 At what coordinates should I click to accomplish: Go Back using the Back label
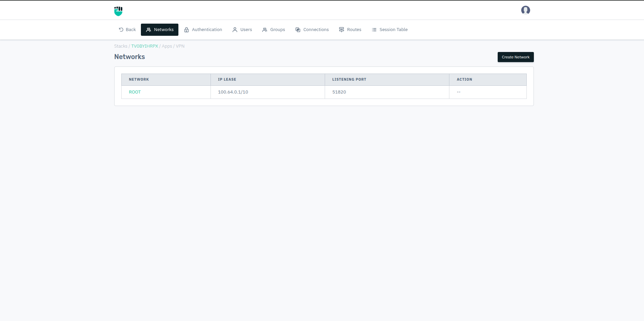(x=131, y=30)
